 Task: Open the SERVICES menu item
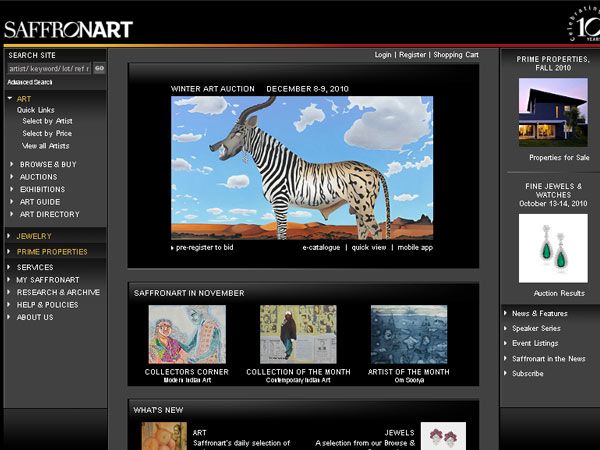click(35, 267)
